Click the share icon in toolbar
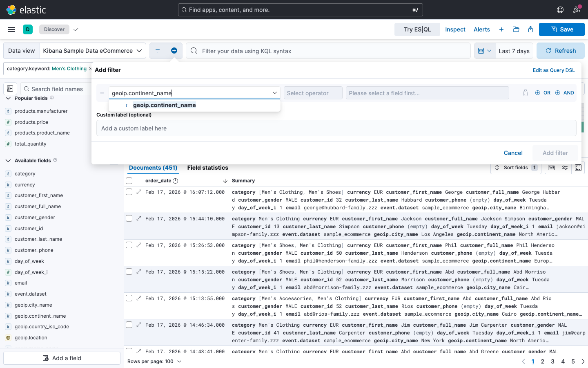 click(x=530, y=29)
